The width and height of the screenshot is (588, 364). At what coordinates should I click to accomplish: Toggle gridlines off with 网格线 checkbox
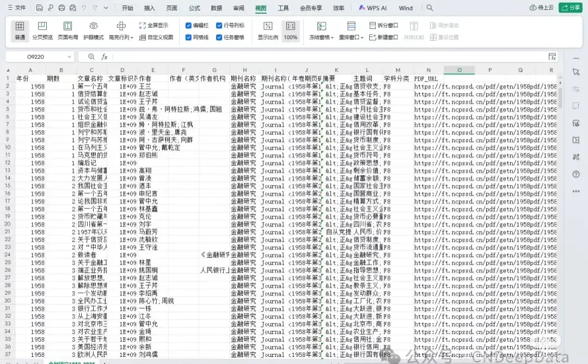coord(188,37)
